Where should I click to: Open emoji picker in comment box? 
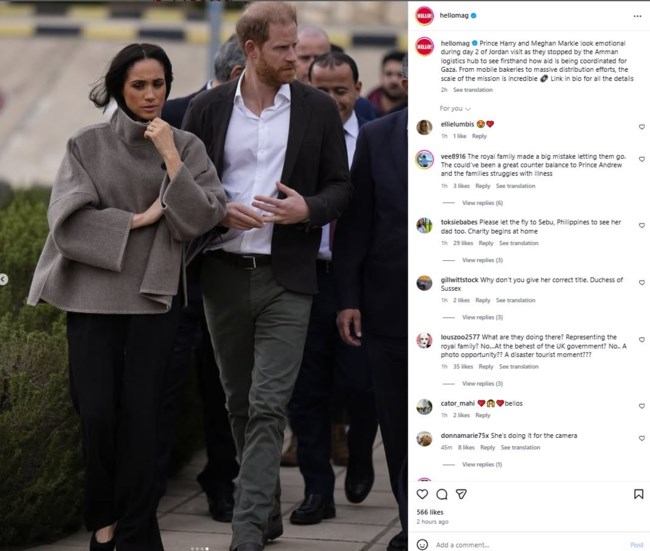[422, 544]
